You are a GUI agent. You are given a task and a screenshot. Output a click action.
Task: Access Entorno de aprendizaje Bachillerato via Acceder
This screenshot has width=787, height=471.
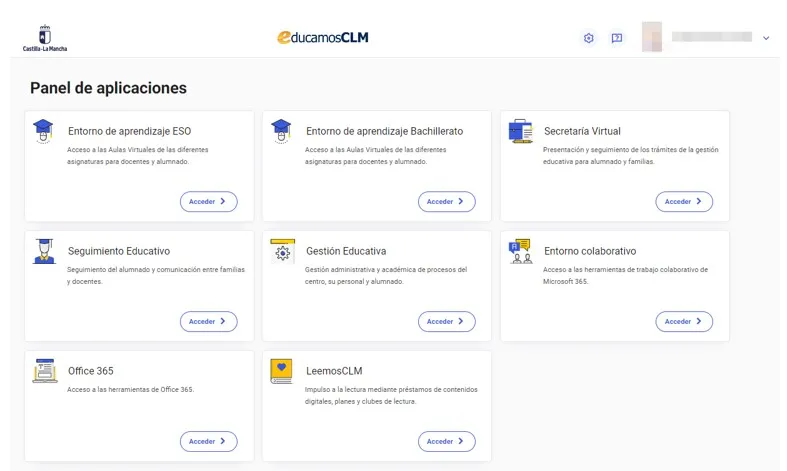click(x=447, y=201)
